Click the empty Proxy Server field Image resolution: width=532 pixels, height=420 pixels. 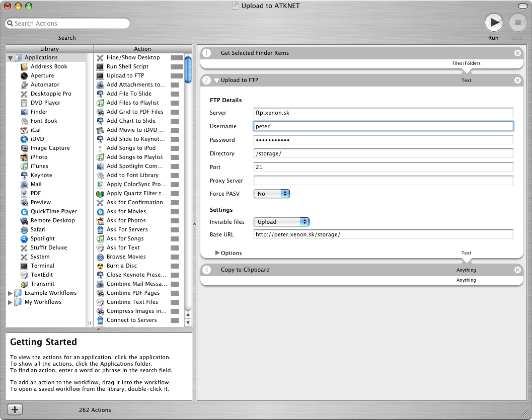[x=383, y=181]
